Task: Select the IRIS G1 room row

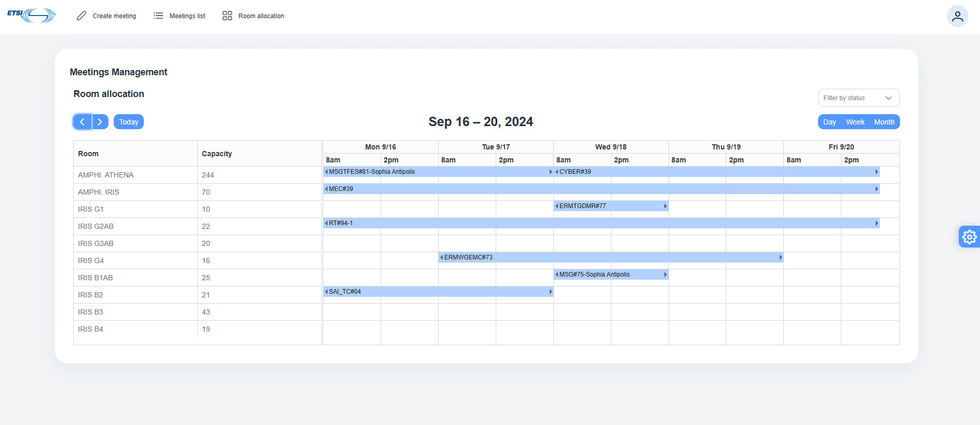Action: [197, 209]
